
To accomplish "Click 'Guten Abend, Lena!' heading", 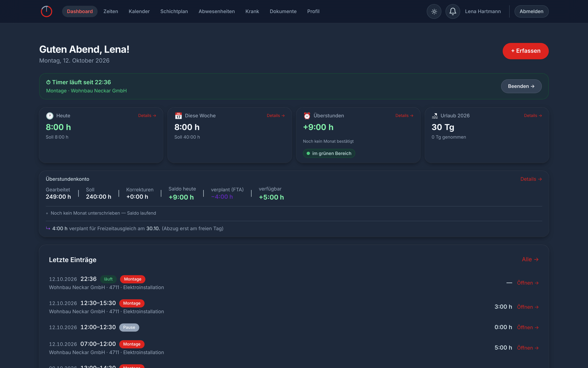I will point(84,49).
